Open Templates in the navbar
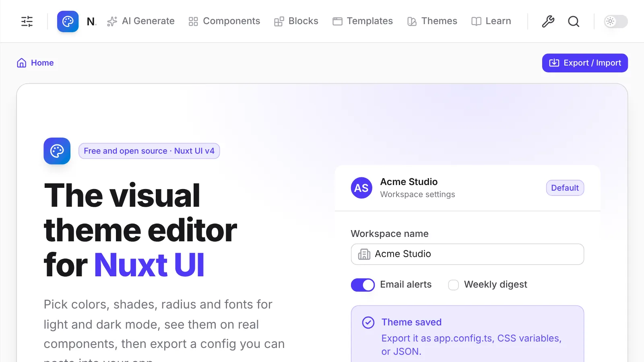 point(363,21)
